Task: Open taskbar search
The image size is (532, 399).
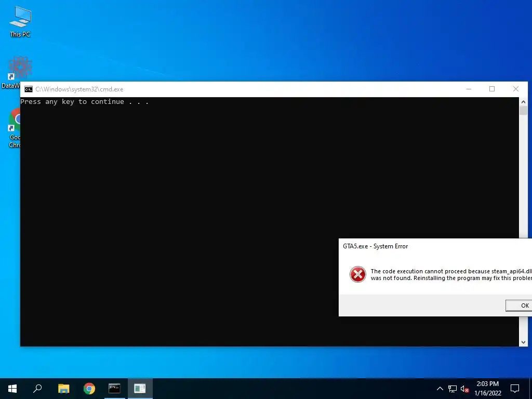Action: (x=37, y=389)
